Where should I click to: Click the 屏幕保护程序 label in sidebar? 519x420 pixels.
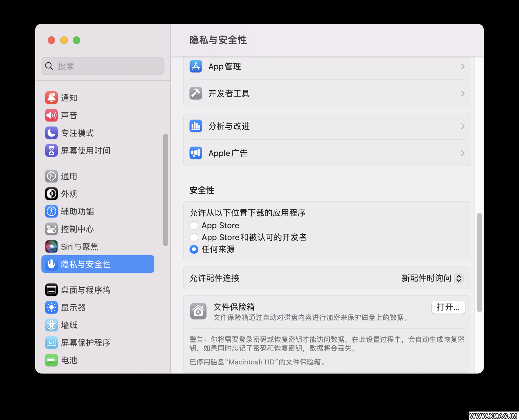[86, 343]
